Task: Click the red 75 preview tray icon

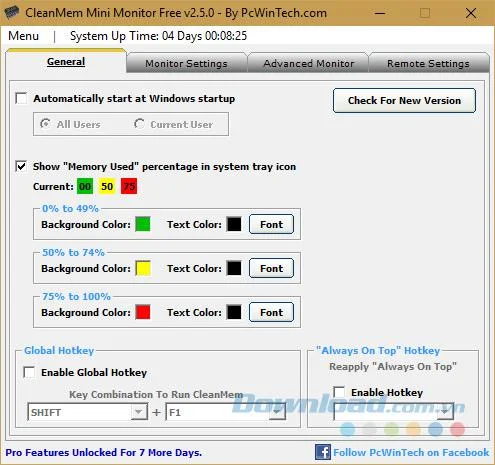Action: pos(129,186)
